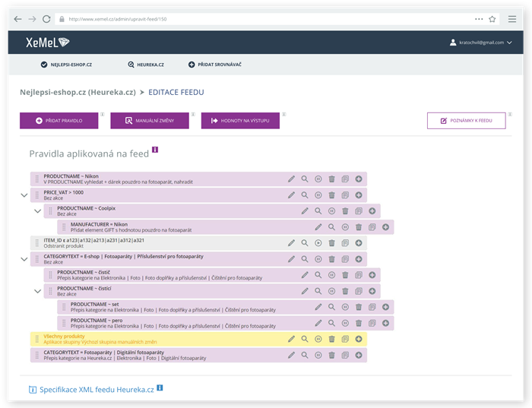The image size is (532, 408).
Task: Collapse the PRICE_VAT > 1000 rule group
Action: (24, 195)
